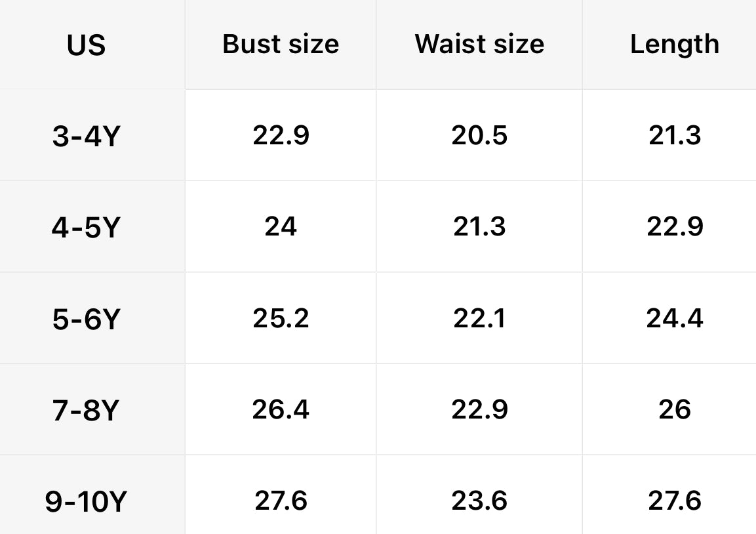This screenshot has height=534, width=756.
Task: Select the Length column header
Action: [x=675, y=45]
